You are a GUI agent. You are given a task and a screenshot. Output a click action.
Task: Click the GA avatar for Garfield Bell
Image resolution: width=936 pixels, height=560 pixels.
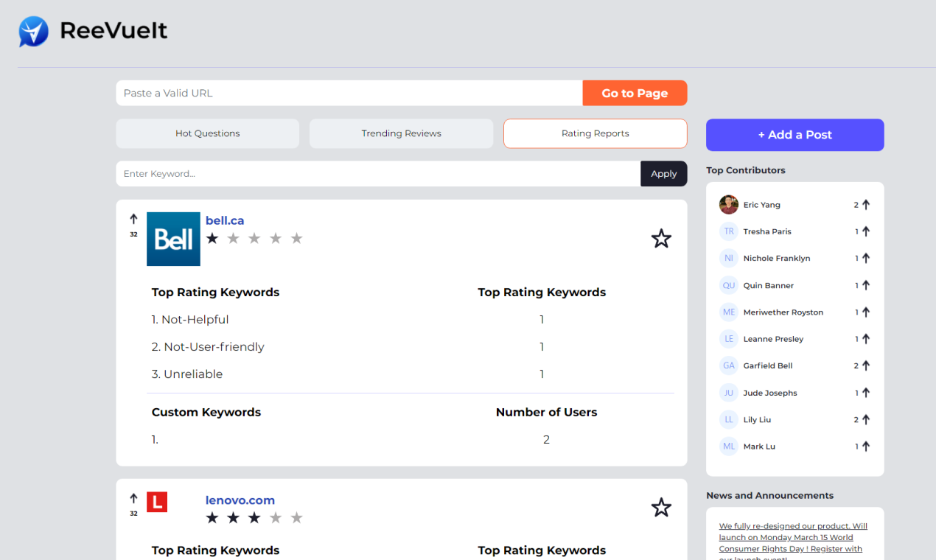(729, 365)
